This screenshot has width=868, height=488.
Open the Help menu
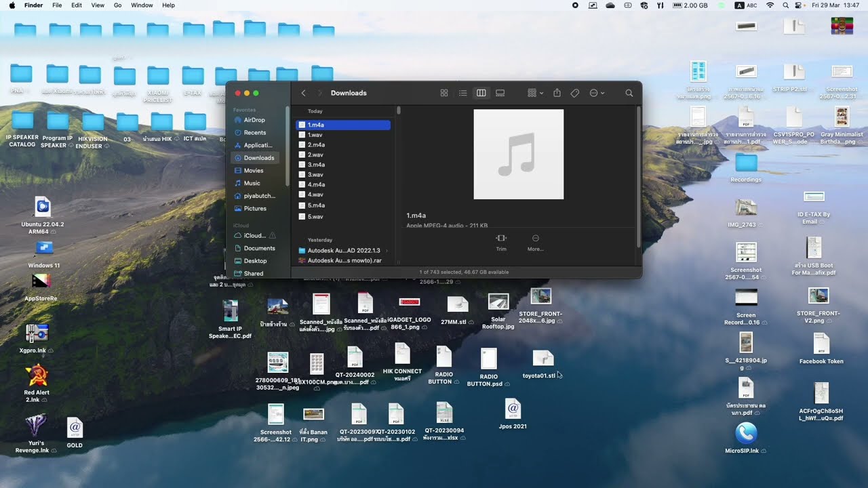(168, 5)
